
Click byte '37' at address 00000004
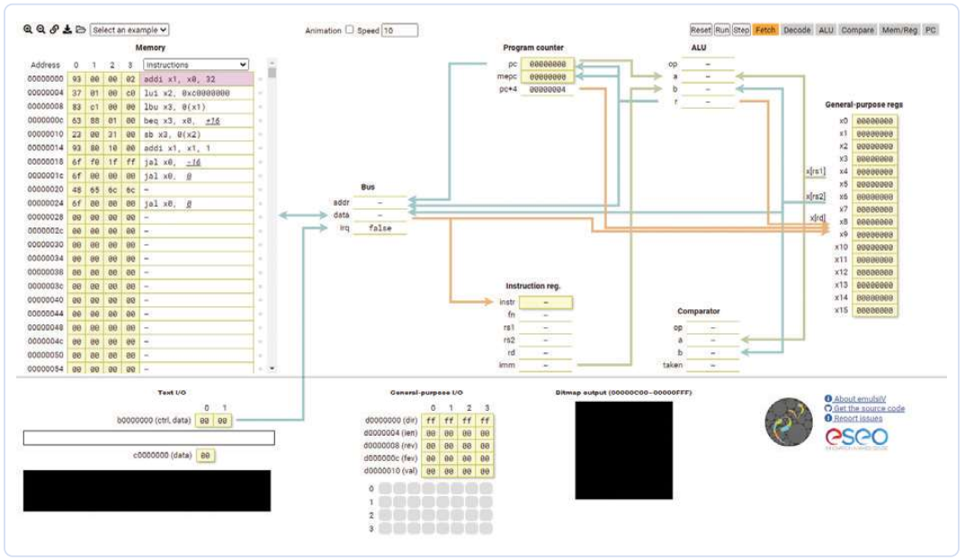pos(76,93)
